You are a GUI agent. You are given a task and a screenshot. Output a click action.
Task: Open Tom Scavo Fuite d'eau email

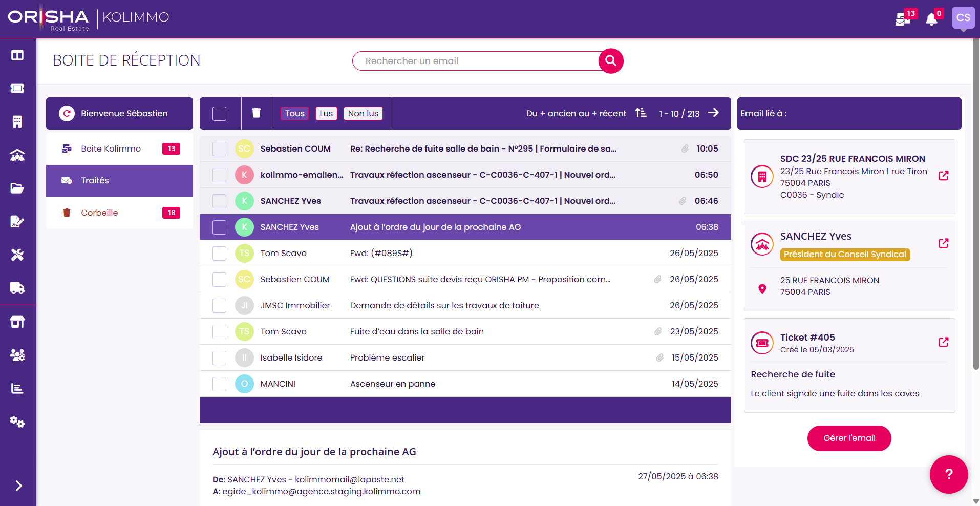tap(465, 331)
